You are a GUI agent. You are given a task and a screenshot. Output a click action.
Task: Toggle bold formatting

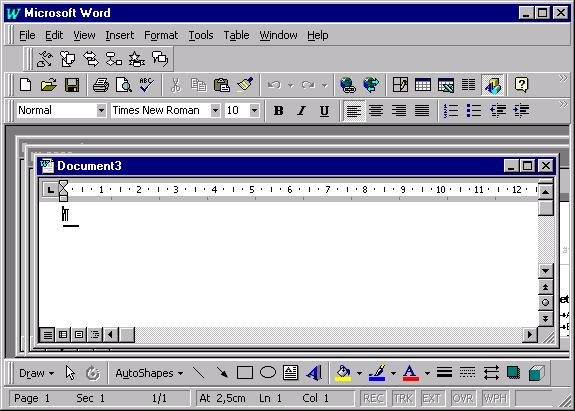[278, 110]
